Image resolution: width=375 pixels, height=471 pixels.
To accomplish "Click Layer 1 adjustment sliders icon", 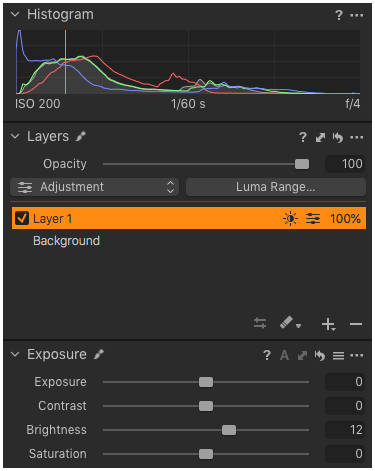I will tap(313, 219).
